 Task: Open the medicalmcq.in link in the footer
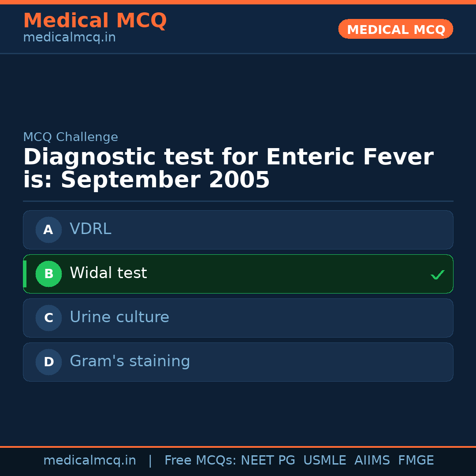coord(89,461)
